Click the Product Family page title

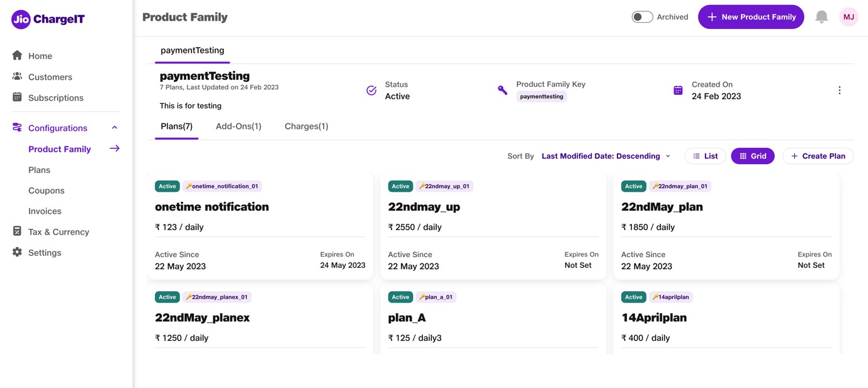coord(185,17)
